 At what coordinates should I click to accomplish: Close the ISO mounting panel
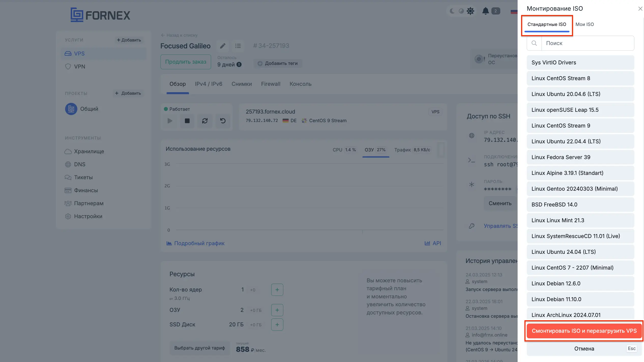coord(640,9)
